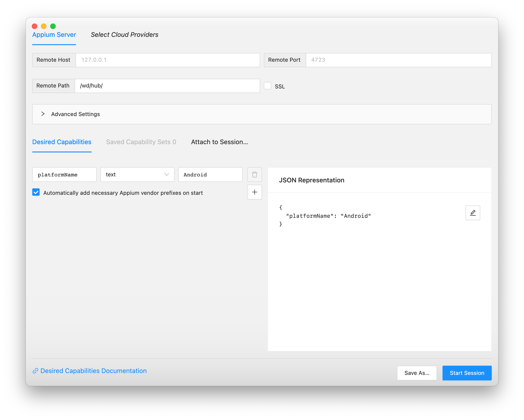Edit raw JSON with pencil icon
Image resolution: width=524 pixels, height=420 pixels.
click(x=472, y=213)
